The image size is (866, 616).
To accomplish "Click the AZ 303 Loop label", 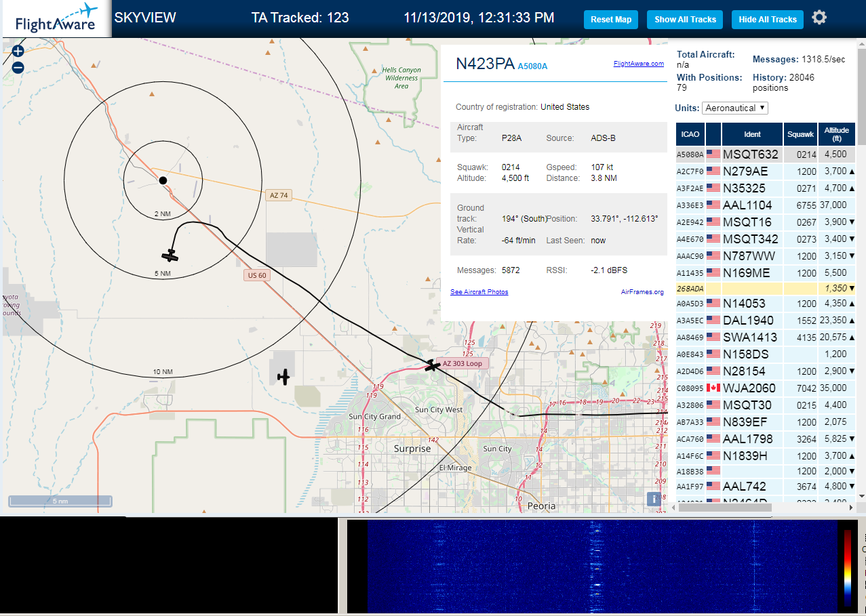I will [462, 363].
